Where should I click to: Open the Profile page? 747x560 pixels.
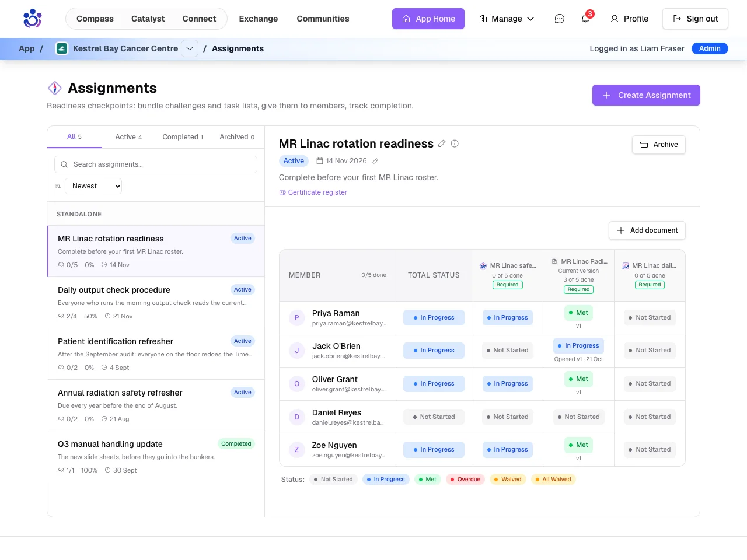[x=629, y=19]
